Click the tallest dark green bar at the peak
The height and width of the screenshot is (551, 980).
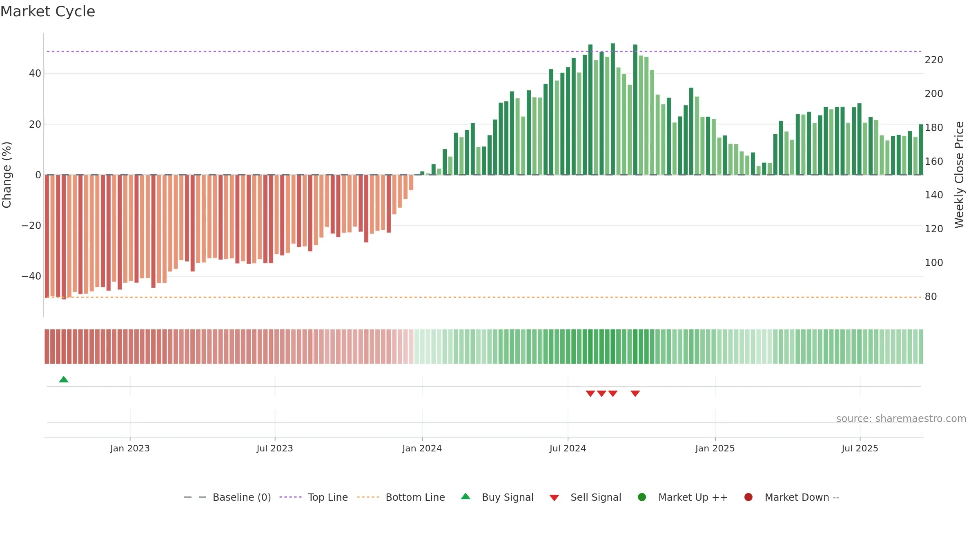point(613,109)
